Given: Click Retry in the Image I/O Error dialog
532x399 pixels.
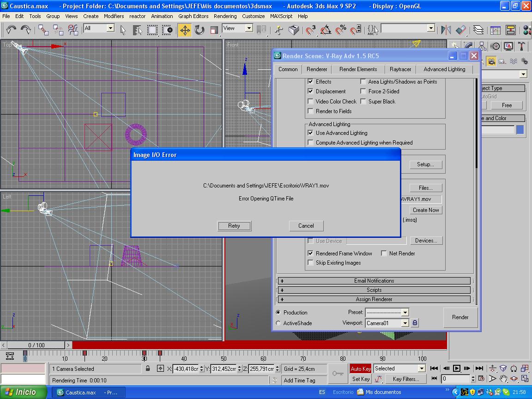Looking at the screenshot, I should pos(234,226).
